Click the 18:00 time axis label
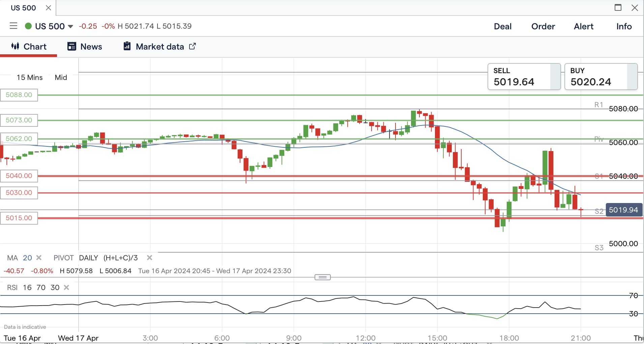Image resolution: width=644 pixels, height=344 pixels. 509,338
